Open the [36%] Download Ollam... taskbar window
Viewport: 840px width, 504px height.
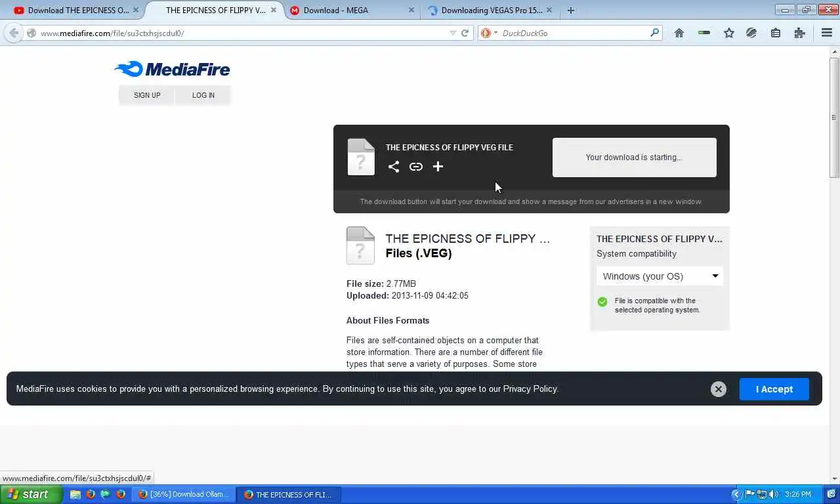[184, 495]
